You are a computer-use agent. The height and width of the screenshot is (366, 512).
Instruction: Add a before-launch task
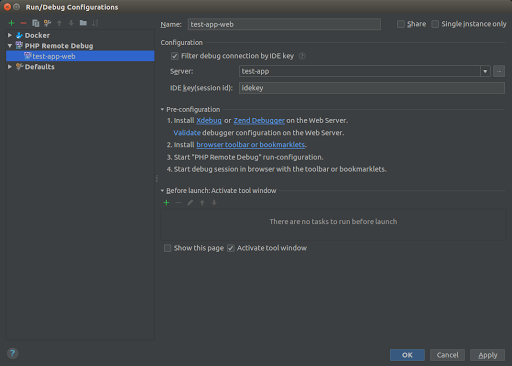pos(166,202)
